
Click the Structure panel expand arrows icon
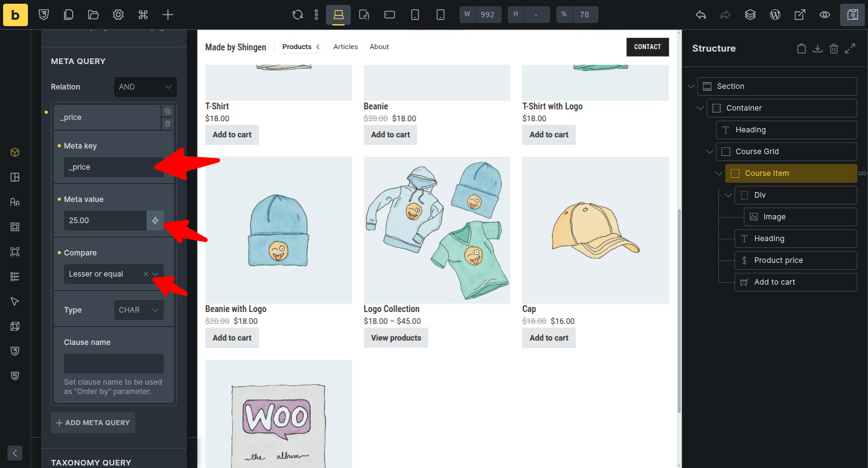[x=850, y=48]
